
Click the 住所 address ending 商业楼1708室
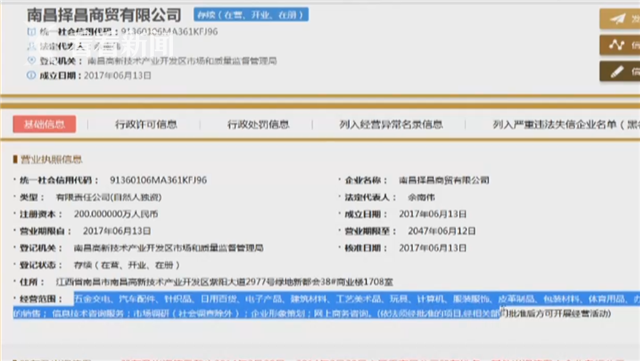[224, 282]
